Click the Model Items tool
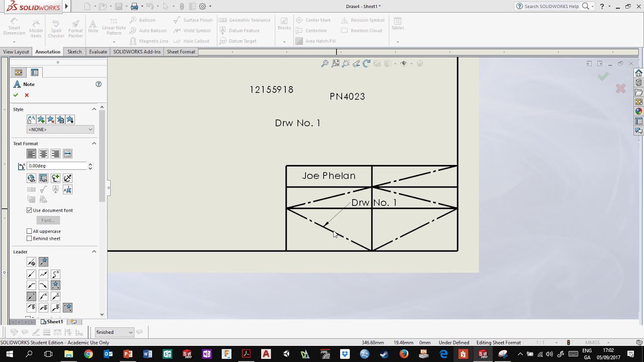Screen dimensions: 644x362 point(36,29)
